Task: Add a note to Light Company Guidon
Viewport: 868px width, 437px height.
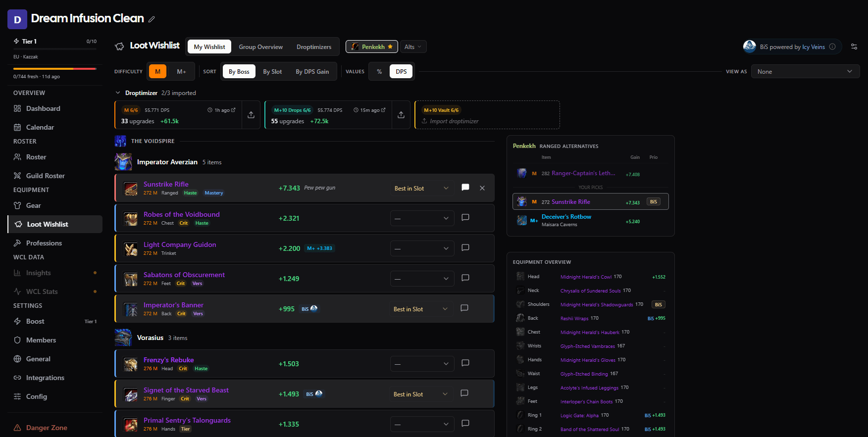Action: pyautogui.click(x=465, y=248)
